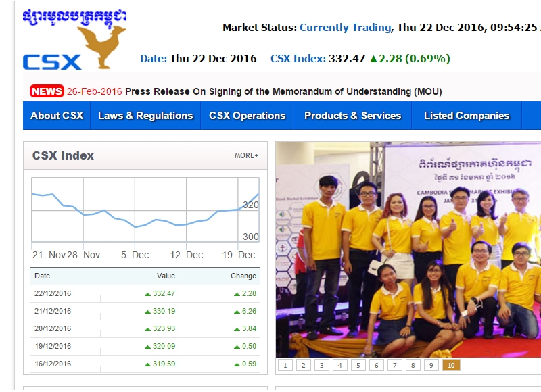Go to slide 1 of the slideshow
The width and height of the screenshot is (541, 392).
pyautogui.click(x=285, y=366)
